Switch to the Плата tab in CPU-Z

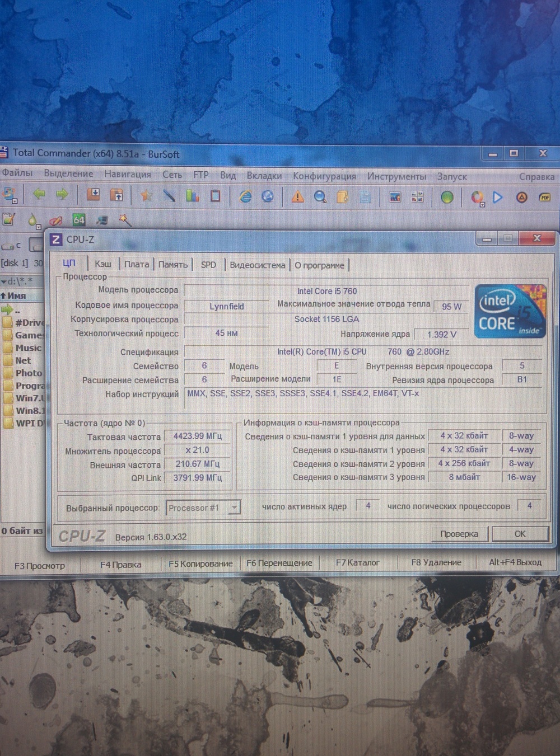click(x=137, y=264)
